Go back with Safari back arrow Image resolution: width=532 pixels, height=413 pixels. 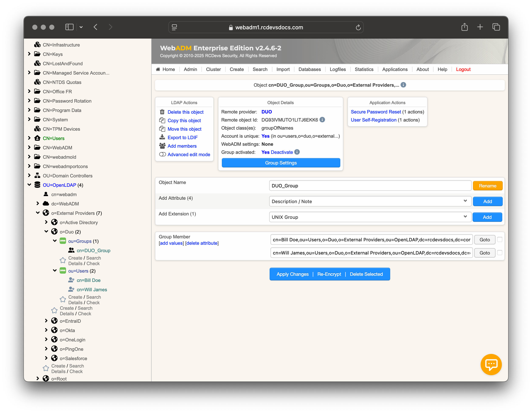click(x=96, y=27)
